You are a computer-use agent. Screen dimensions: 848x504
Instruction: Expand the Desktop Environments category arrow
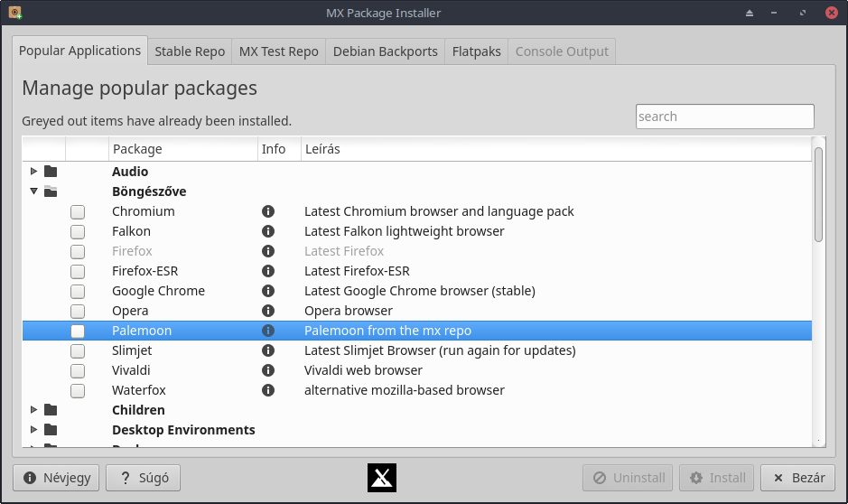(x=33, y=429)
